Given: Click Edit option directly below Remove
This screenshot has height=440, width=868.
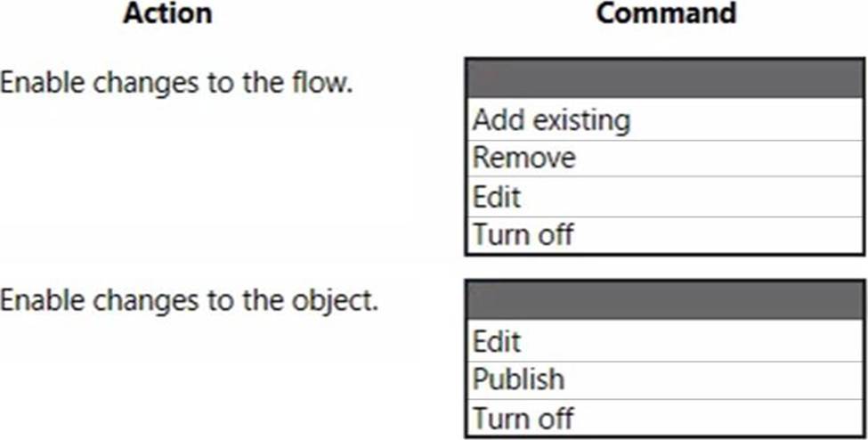Looking at the screenshot, I should point(664,197).
